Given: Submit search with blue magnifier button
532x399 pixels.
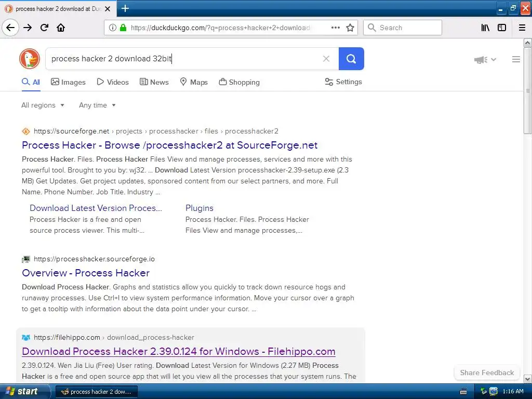Looking at the screenshot, I should point(351,59).
